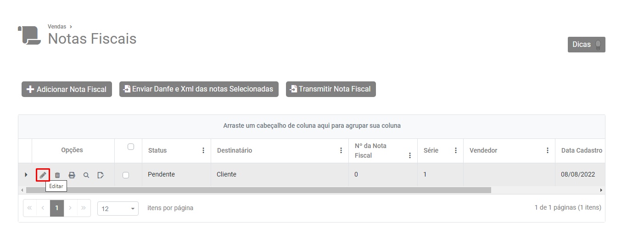Screen dimensions: 644x240
Task: Click the document-edit icon in the row
Action: pyautogui.click(x=101, y=175)
